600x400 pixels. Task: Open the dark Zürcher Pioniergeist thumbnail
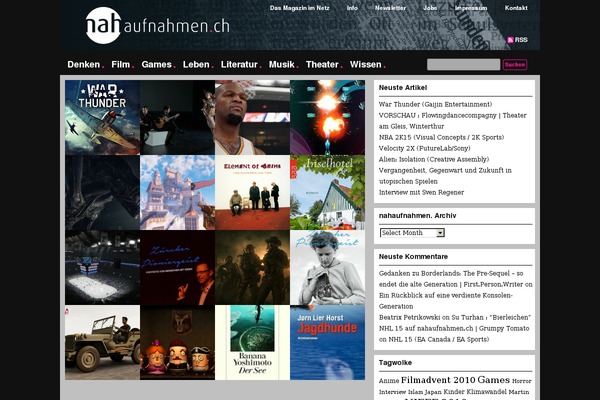(178, 268)
